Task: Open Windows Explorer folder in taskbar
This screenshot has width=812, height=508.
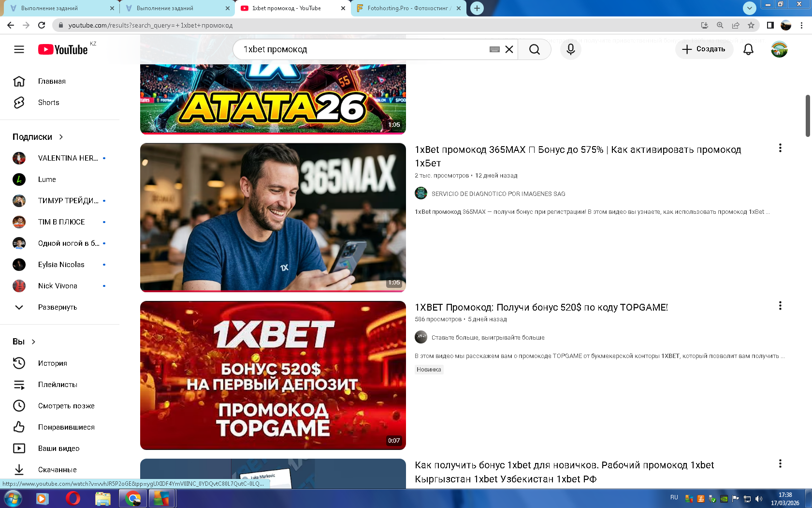Action: 102,498
